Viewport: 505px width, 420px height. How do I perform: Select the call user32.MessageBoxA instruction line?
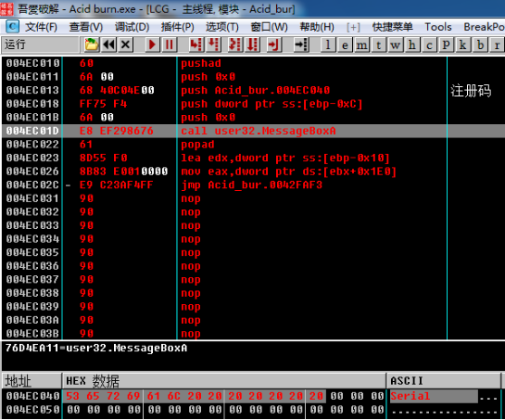(x=253, y=131)
